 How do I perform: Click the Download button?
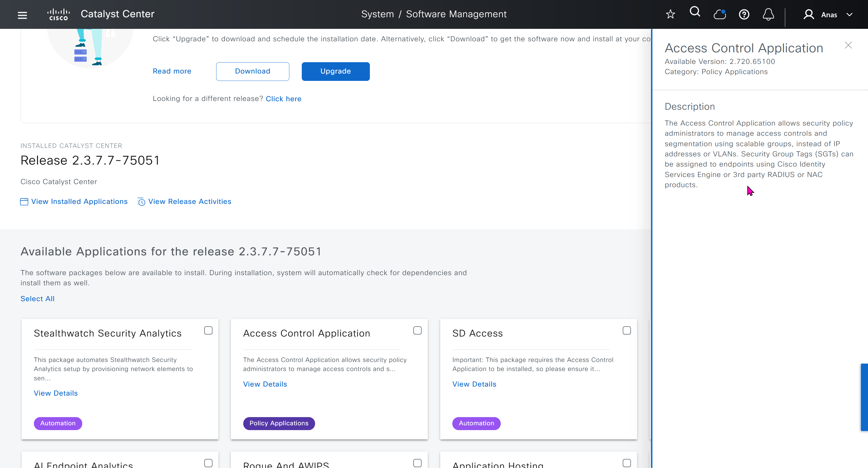[252, 71]
